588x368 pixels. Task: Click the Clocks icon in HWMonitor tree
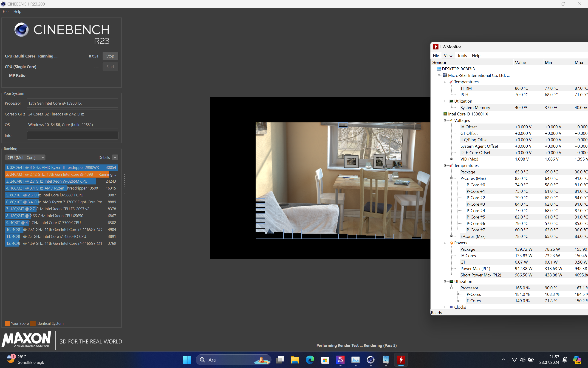pyautogui.click(x=451, y=307)
